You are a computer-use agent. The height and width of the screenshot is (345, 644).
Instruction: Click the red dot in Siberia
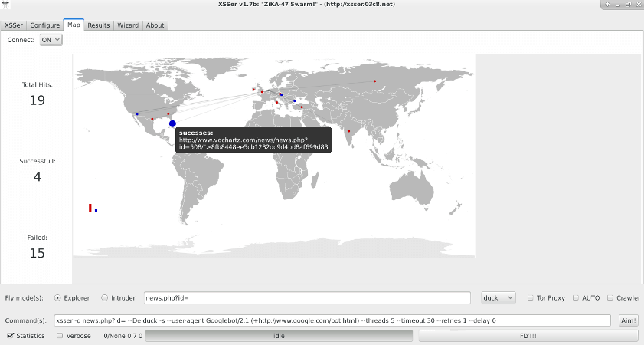click(x=374, y=81)
